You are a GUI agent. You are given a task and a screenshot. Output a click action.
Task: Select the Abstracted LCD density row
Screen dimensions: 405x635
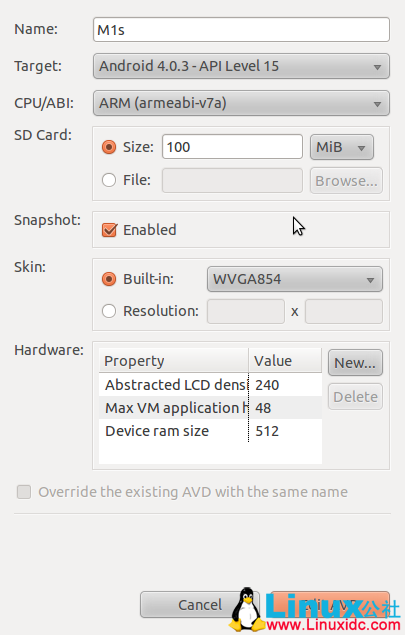pyautogui.click(x=210, y=385)
